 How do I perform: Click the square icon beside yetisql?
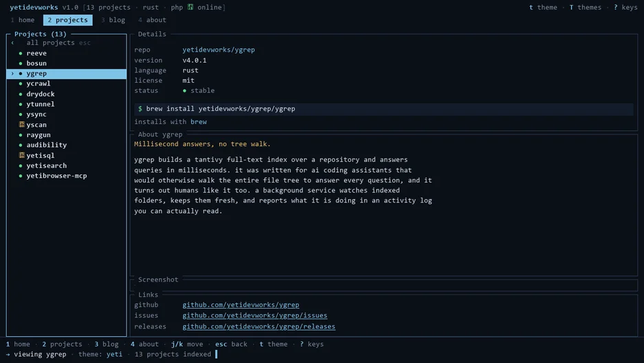tap(22, 155)
